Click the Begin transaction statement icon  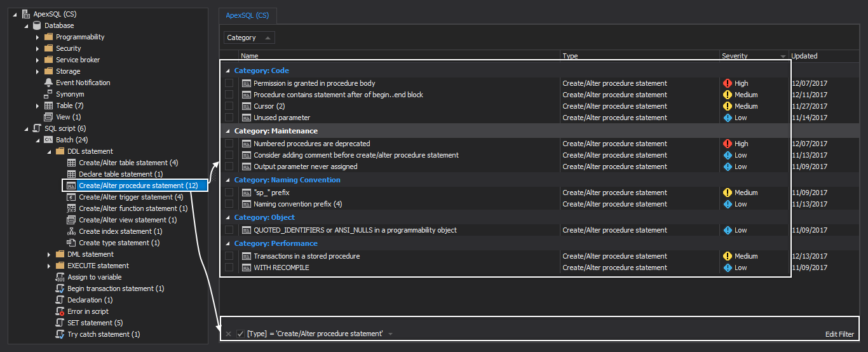pos(60,288)
